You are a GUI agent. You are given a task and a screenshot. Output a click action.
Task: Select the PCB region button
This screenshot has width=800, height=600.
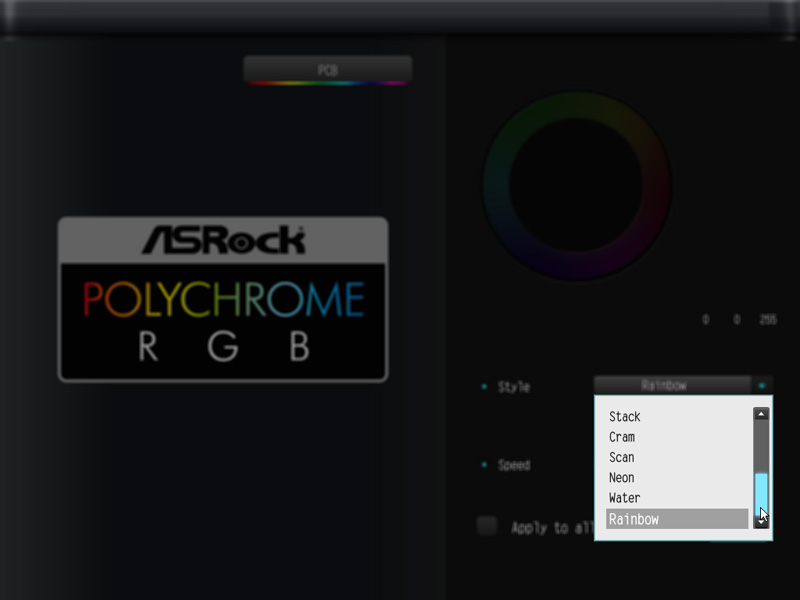328,70
